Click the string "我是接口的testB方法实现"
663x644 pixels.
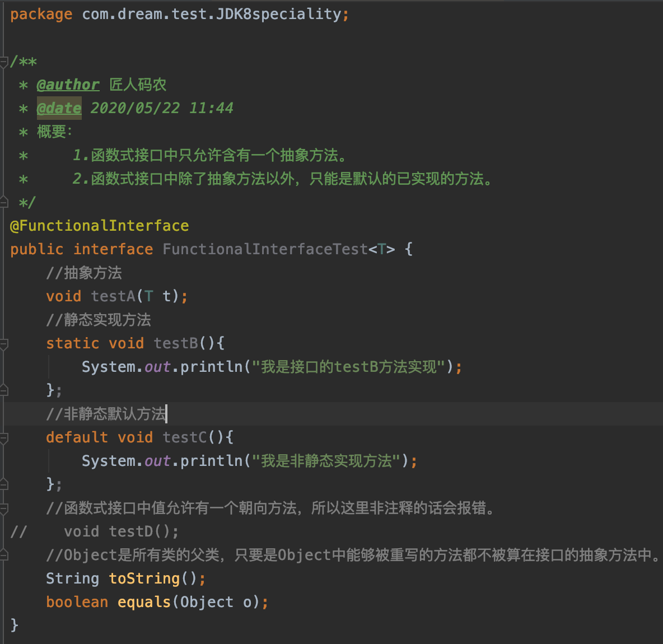(x=349, y=367)
